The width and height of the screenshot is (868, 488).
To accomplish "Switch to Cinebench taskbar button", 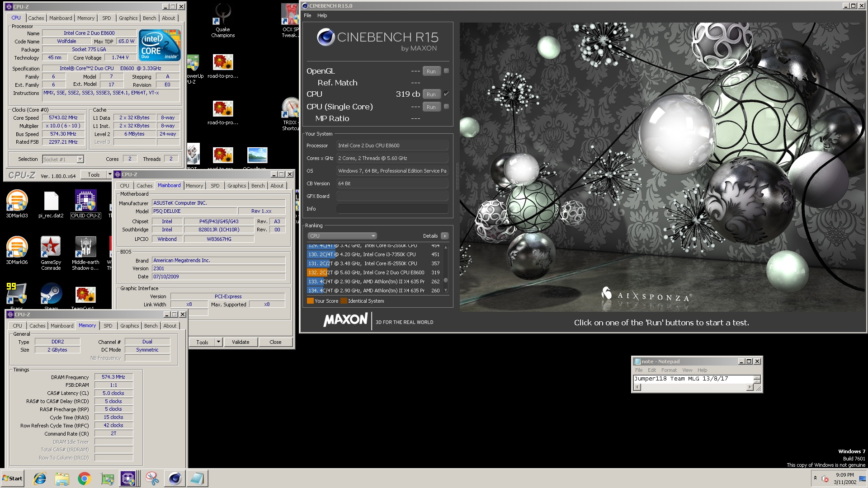I will [x=175, y=479].
